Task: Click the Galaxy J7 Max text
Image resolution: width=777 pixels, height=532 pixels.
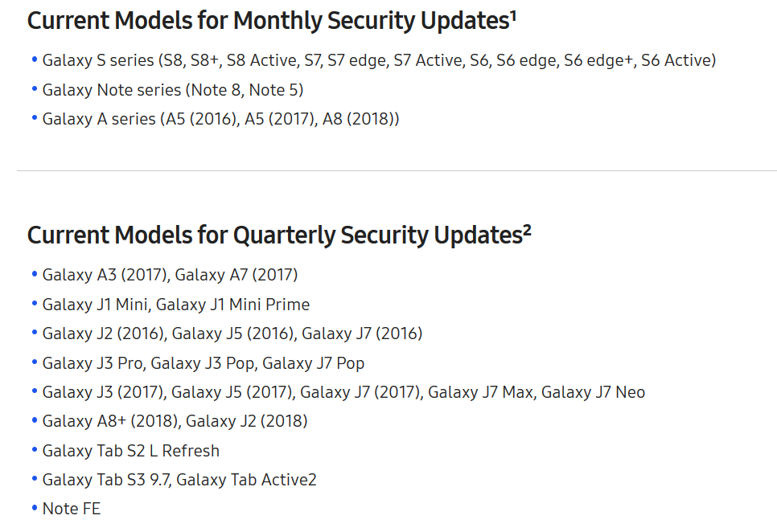Action: [480, 392]
